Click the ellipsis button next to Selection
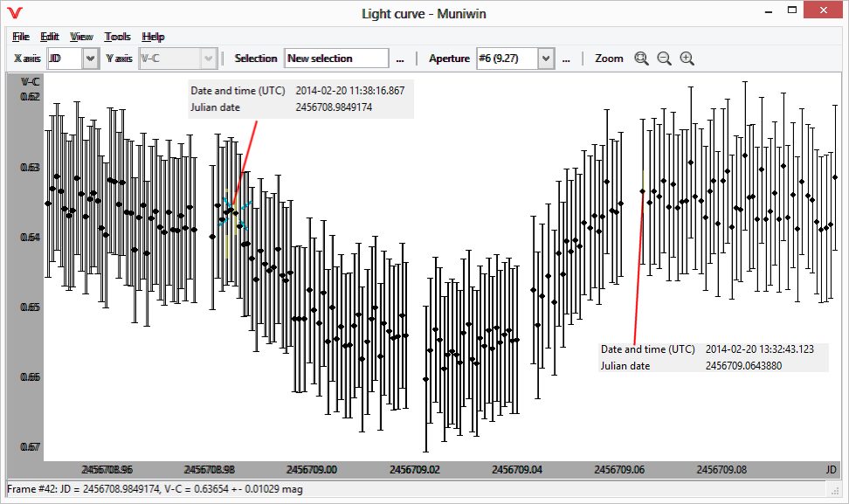Image resolution: width=849 pixels, height=504 pixels. (x=400, y=59)
